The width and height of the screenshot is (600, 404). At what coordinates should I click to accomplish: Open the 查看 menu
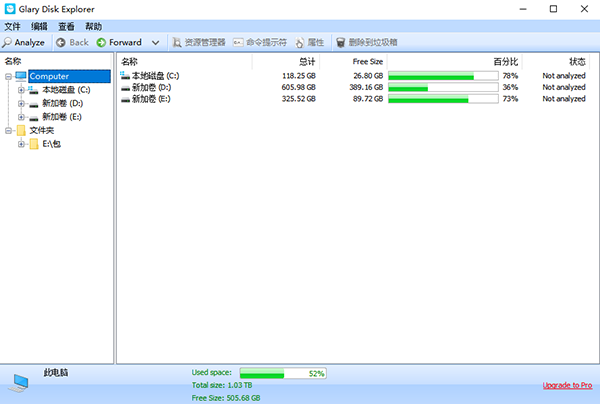[x=66, y=26]
